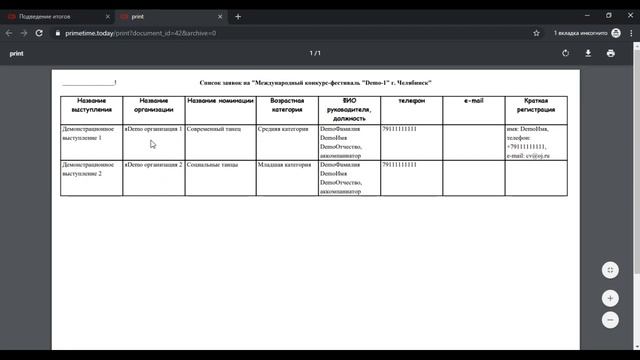This screenshot has width=640, height=360.
Task: Click the vertical scrollbar
Action: point(637,163)
